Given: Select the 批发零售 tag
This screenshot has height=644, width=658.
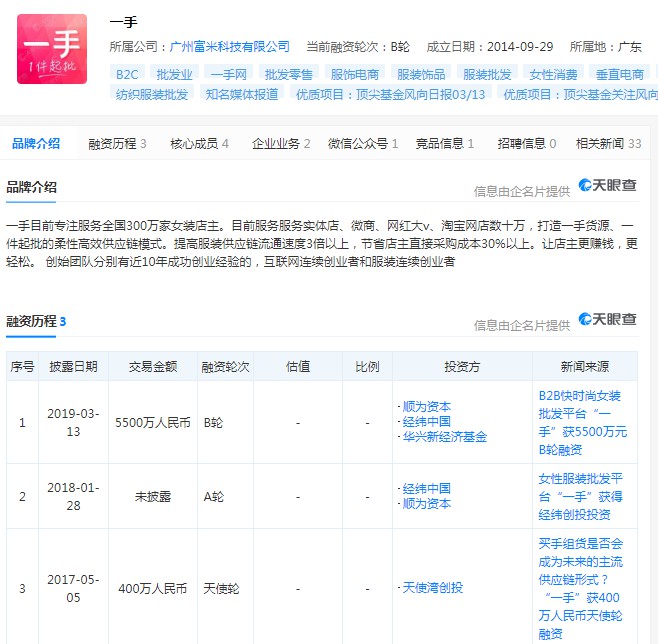Looking at the screenshot, I should coord(289,74).
